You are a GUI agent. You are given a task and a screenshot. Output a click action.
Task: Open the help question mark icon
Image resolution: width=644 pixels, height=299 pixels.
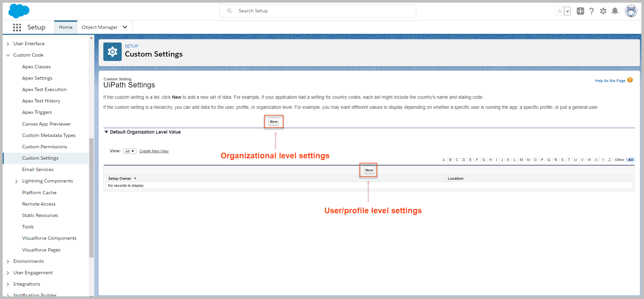click(x=592, y=11)
